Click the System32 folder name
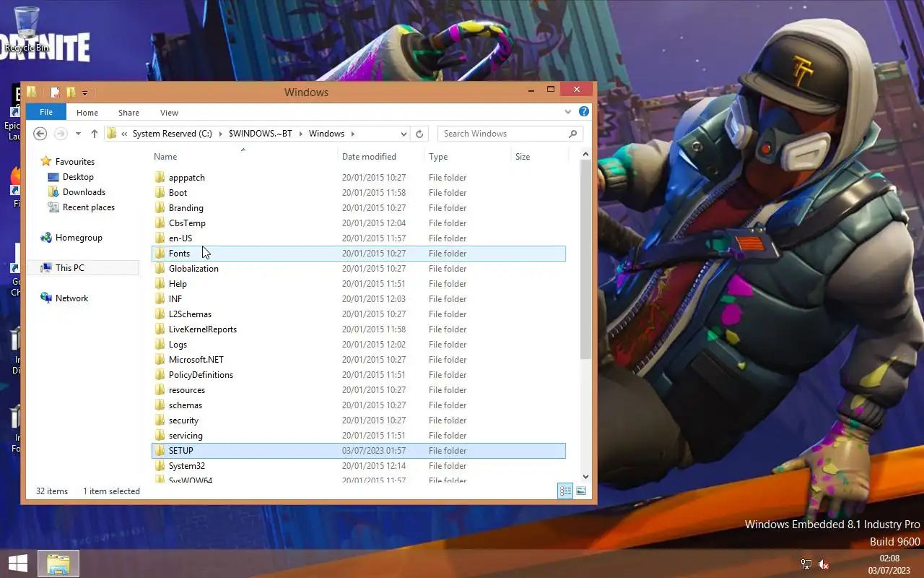924x578 pixels. coord(187,466)
